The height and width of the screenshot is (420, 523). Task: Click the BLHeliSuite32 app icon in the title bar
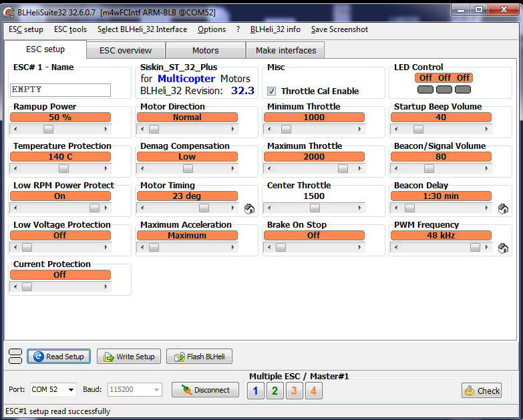(9, 13)
